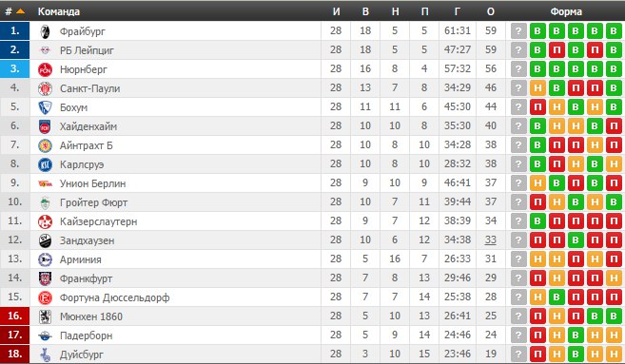Viewport: 625px width, 364px height.
Task: Select the Мюнхен 1860 lion crest
Action: [45, 316]
